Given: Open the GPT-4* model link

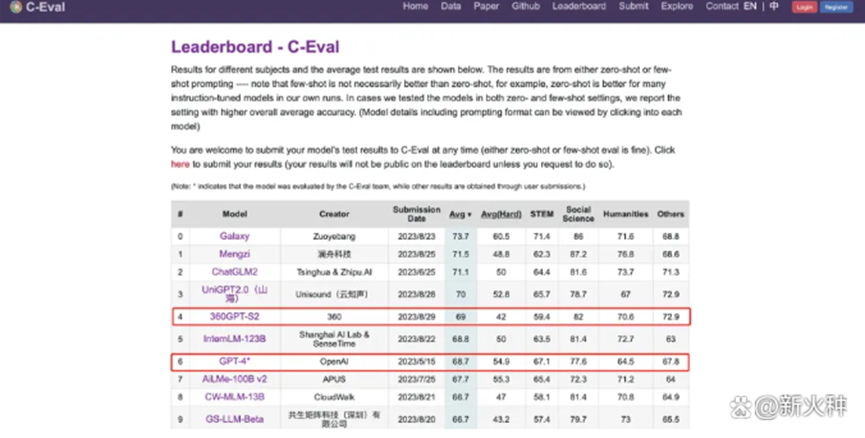Looking at the screenshot, I should click(234, 361).
